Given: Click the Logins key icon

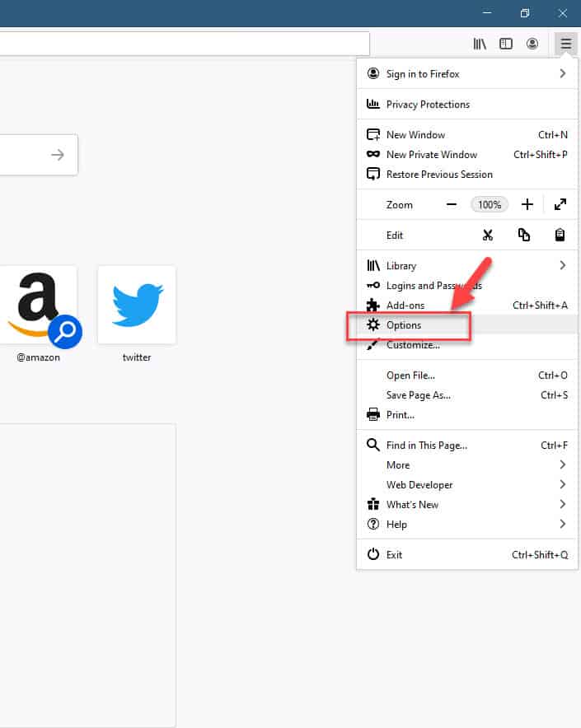Looking at the screenshot, I should [373, 285].
